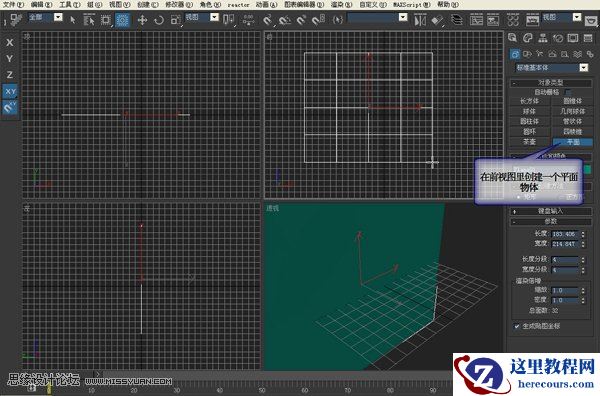
Task: Click the Align tool icon
Action: (x=437, y=20)
